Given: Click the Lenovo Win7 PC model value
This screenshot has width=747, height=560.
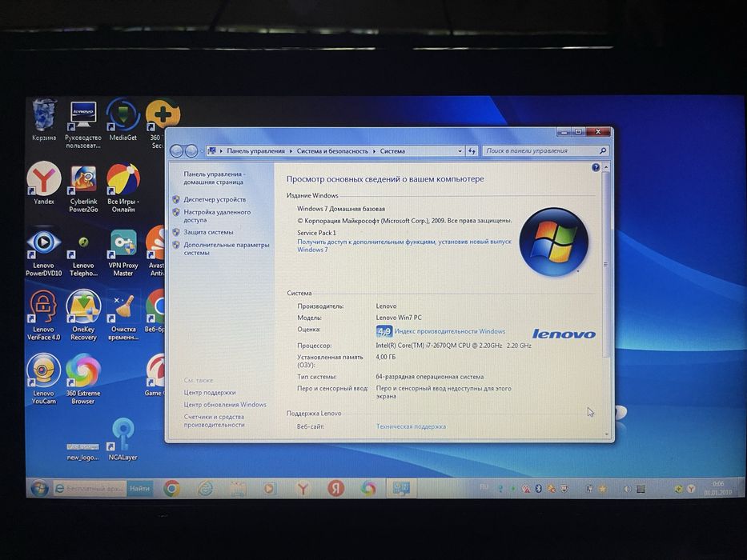Looking at the screenshot, I should tap(399, 318).
